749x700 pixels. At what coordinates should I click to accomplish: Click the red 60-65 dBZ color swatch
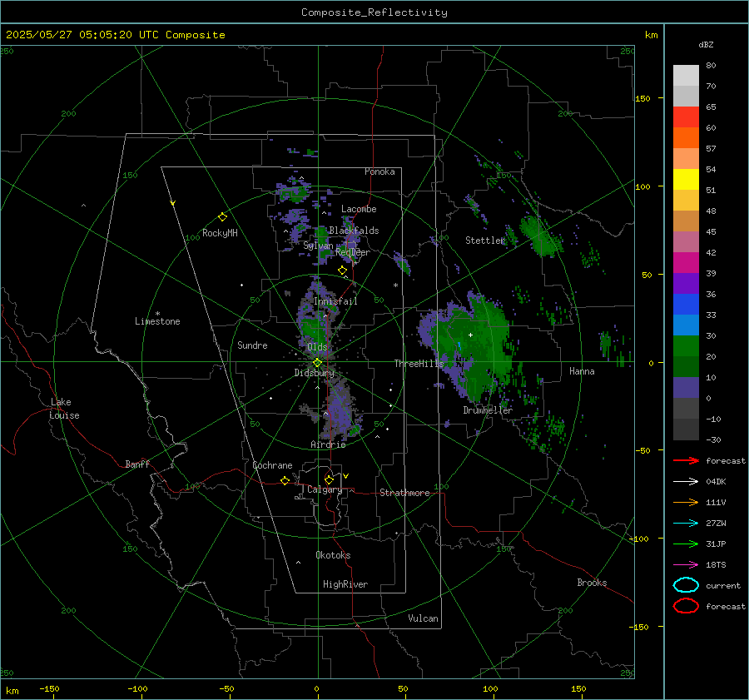point(686,117)
